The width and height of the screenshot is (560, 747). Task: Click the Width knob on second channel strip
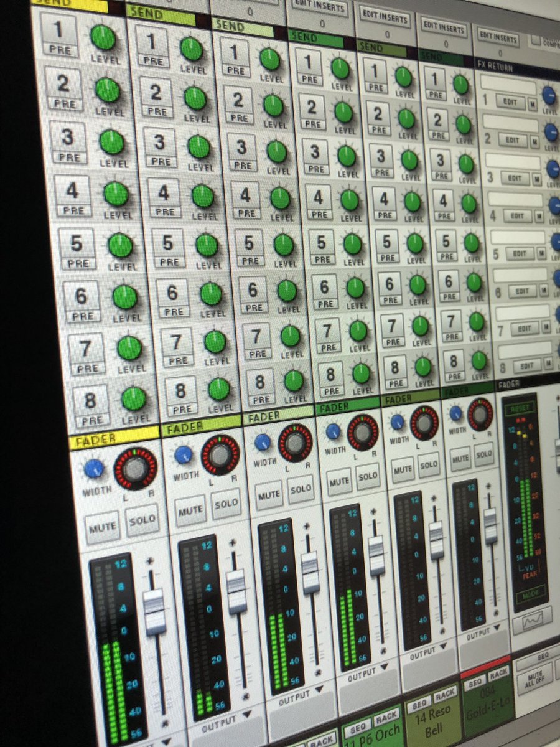[x=183, y=454]
